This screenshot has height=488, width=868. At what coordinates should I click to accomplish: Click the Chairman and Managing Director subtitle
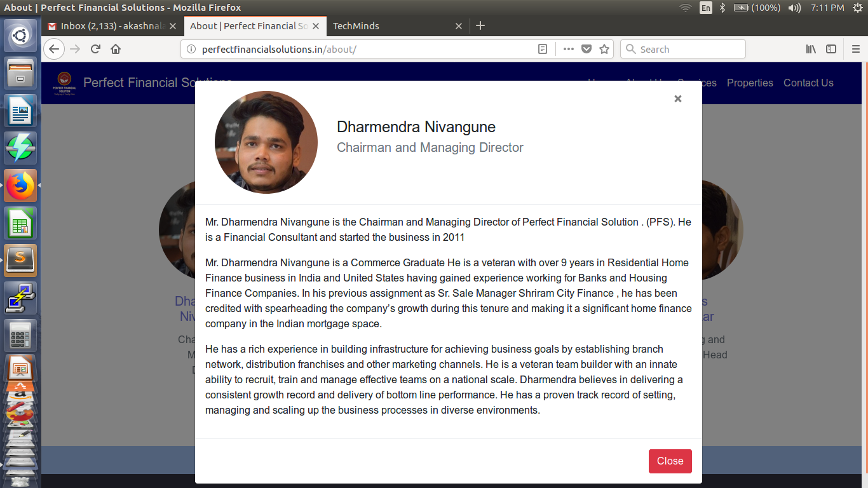[430, 147]
